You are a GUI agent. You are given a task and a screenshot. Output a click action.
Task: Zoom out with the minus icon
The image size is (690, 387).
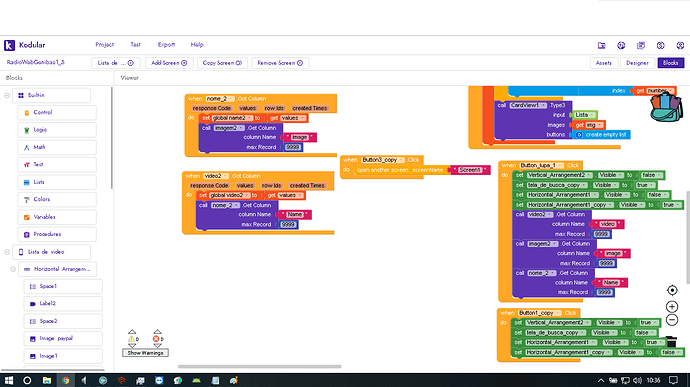pyautogui.click(x=672, y=320)
